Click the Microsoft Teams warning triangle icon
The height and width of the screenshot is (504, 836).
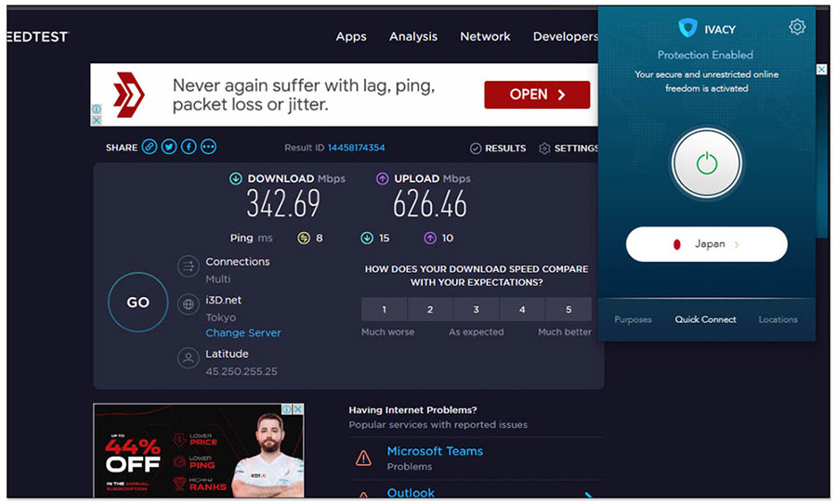(x=363, y=458)
